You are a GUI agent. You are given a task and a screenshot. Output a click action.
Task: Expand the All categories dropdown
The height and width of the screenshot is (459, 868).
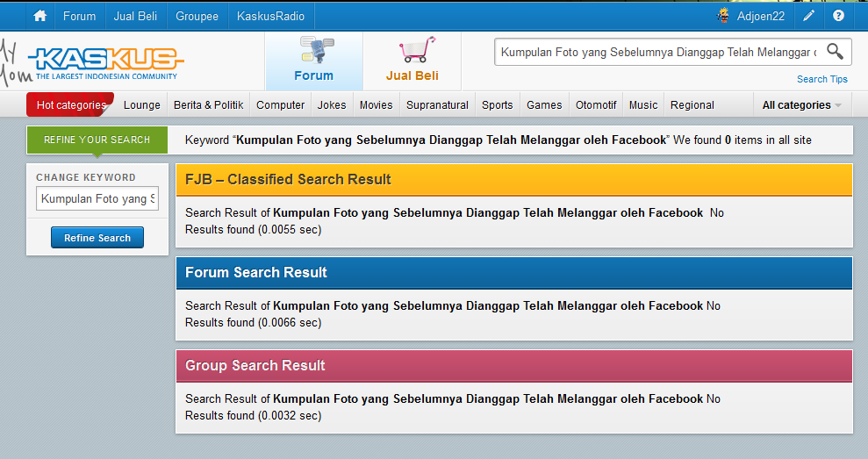tap(802, 104)
